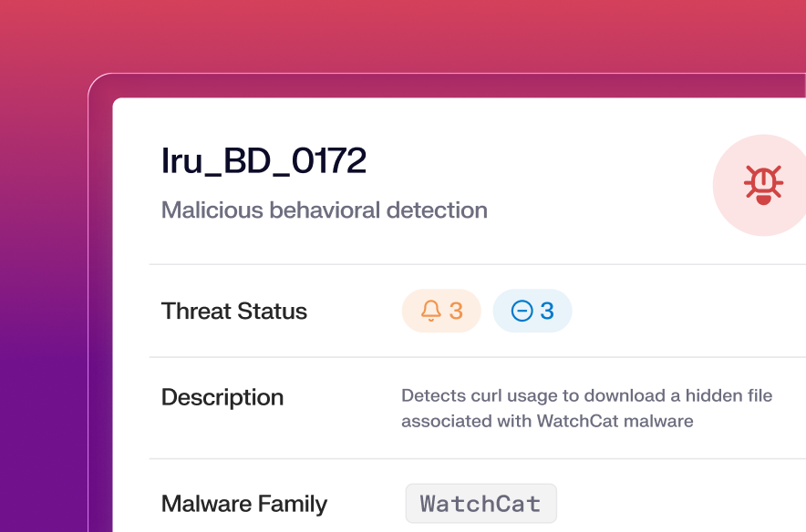This screenshot has height=532, width=806.
Task: Click the orange bell alert icon
Action: [430, 311]
